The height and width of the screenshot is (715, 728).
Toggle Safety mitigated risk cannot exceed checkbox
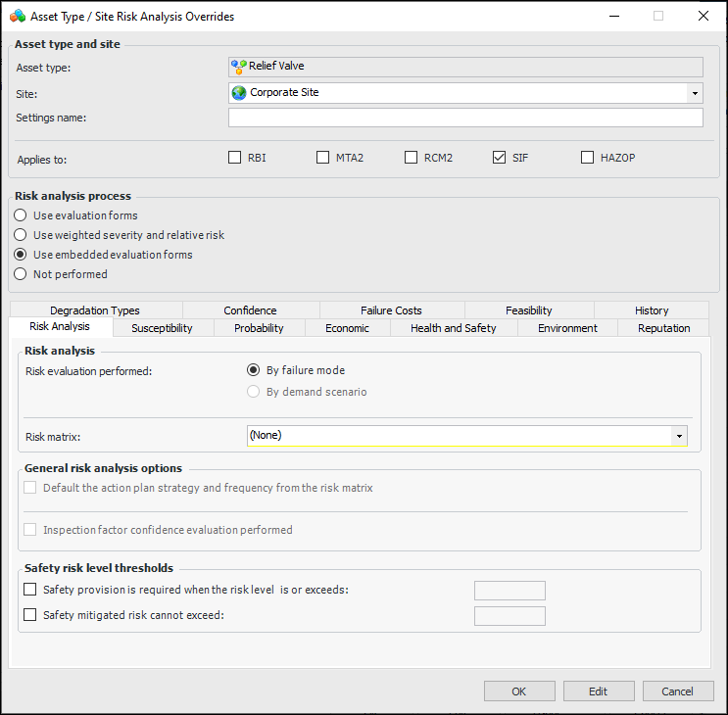[x=30, y=615]
